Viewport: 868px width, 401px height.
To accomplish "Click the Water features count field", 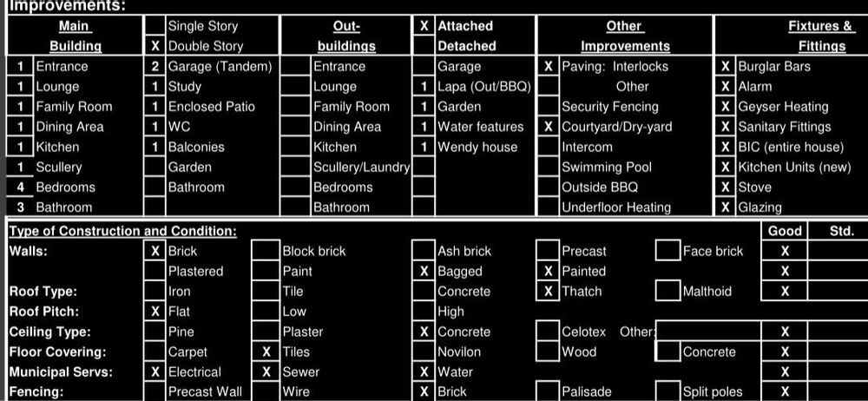I will pos(423,127).
